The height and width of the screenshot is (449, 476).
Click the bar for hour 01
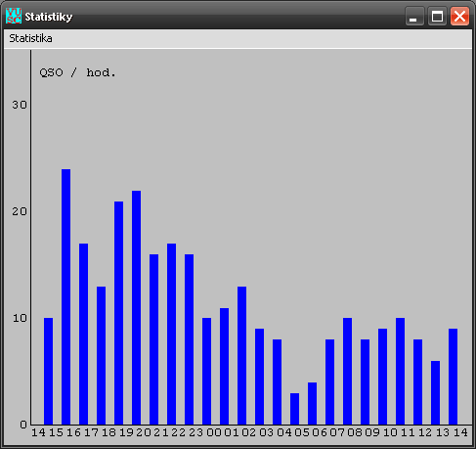241,355
